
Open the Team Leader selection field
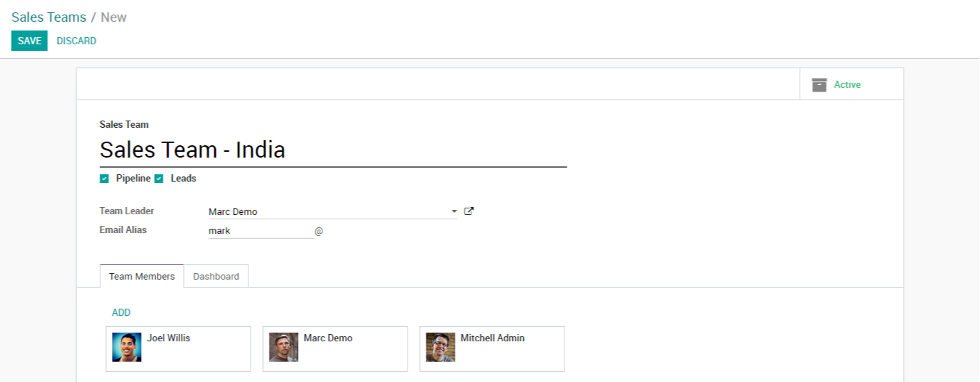327,212
